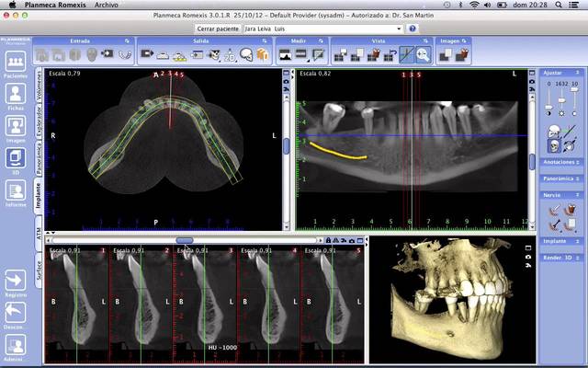Detach the Entrada toolbar group with corner icon
Viewport: 588px width, 368px height.
click(127, 40)
